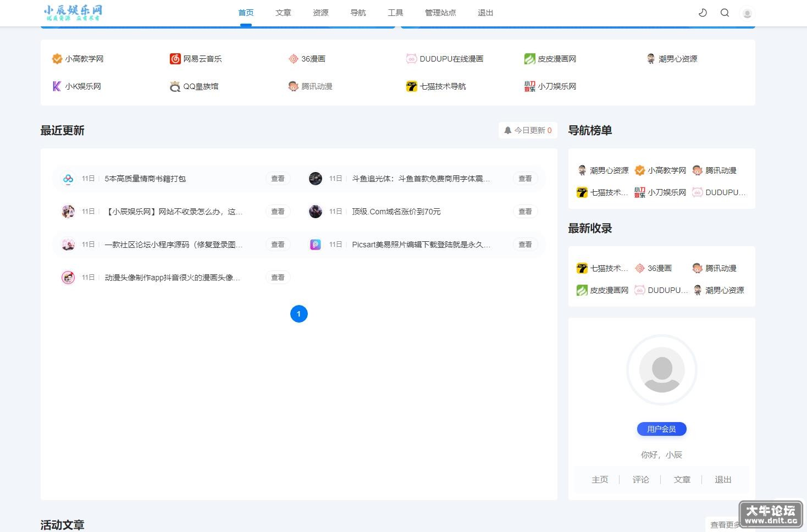This screenshot has height=532, width=807.
Task: Click 文章 in the user card
Action: coord(682,480)
